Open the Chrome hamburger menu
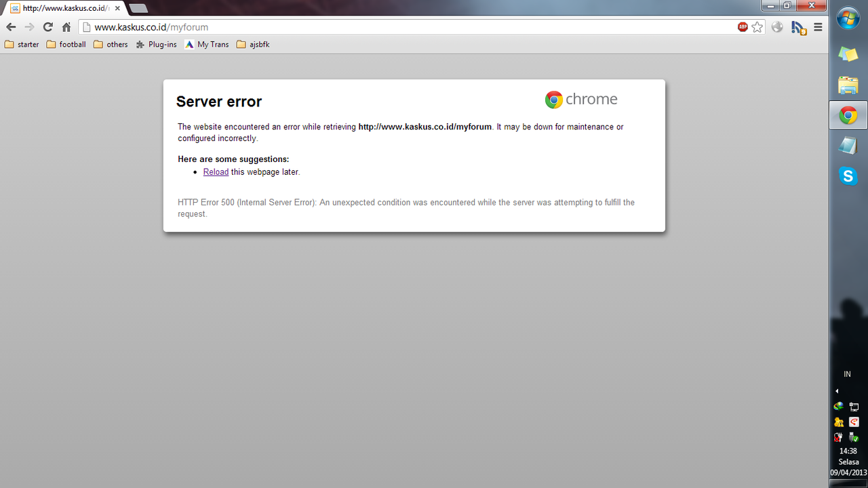 click(818, 27)
